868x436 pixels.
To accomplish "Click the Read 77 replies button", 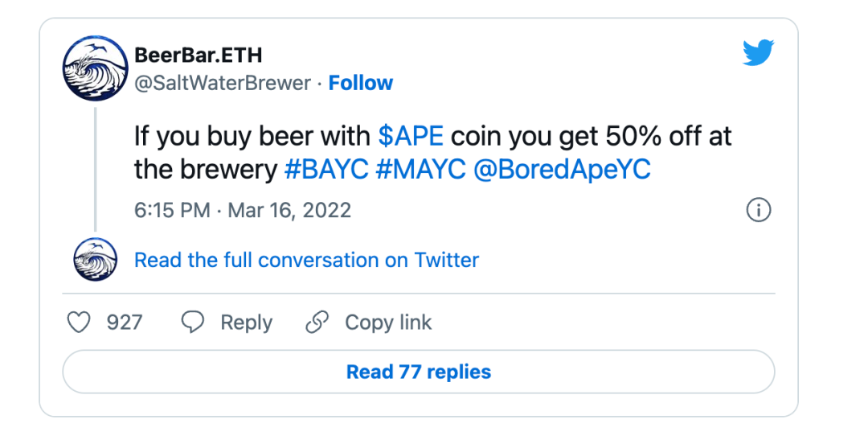I will (x=419, y=372).
